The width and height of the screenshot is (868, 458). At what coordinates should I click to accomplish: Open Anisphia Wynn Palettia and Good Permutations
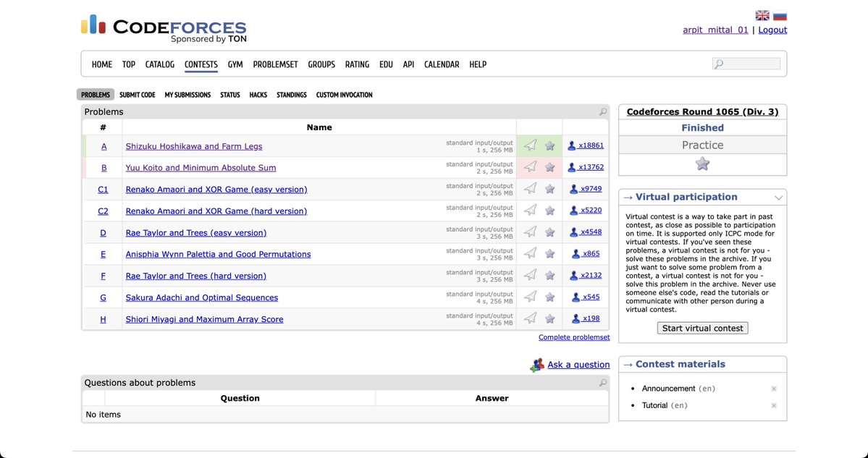tap(218, 254)
